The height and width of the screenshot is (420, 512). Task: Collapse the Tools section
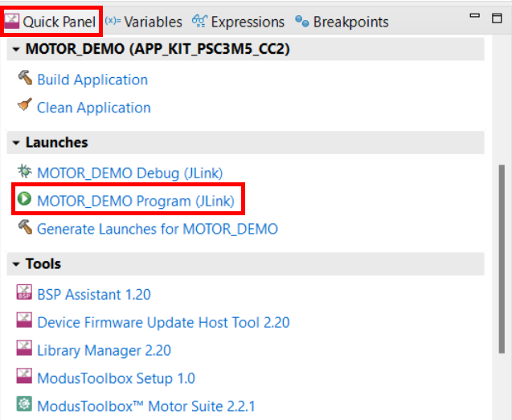click(x=16, y=264)
